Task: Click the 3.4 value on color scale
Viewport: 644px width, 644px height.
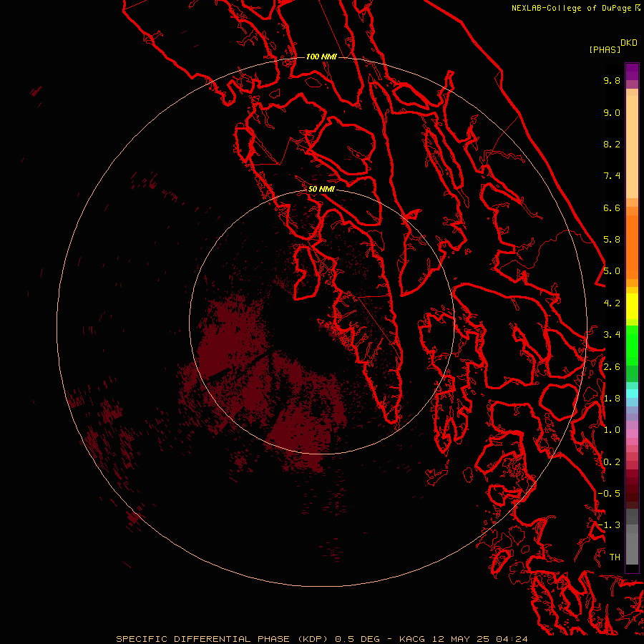Action: 612,335
